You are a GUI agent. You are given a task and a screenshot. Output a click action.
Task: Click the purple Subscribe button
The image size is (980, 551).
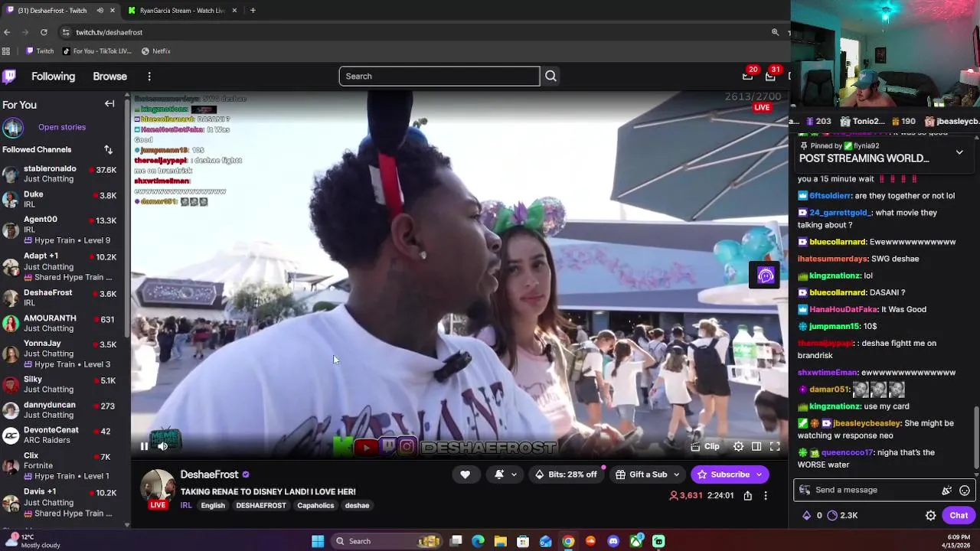coord(729,474)
